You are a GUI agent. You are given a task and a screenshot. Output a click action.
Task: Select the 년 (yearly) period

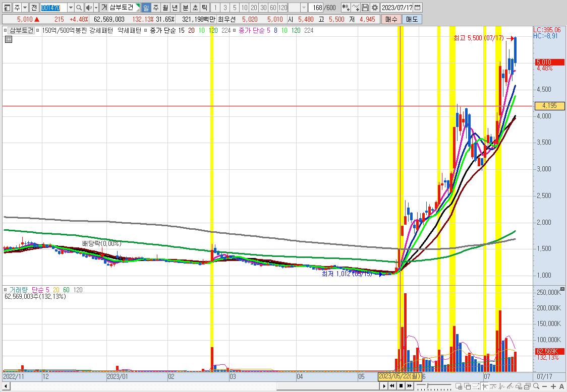[175, 8]
